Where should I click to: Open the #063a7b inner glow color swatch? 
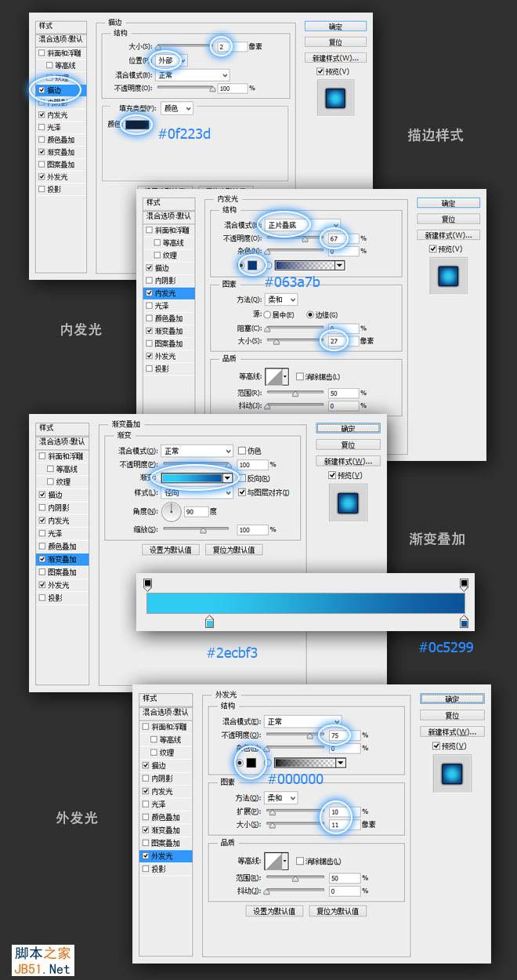[253, 267]
